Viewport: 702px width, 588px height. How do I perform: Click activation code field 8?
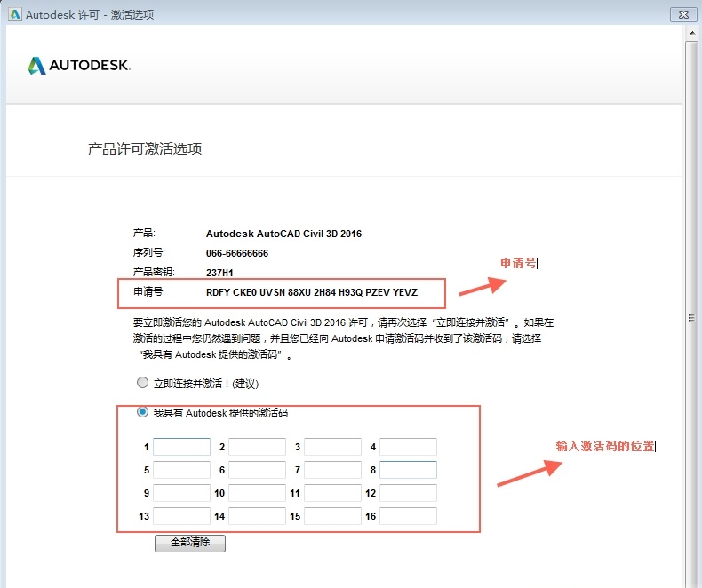[408, 470]
